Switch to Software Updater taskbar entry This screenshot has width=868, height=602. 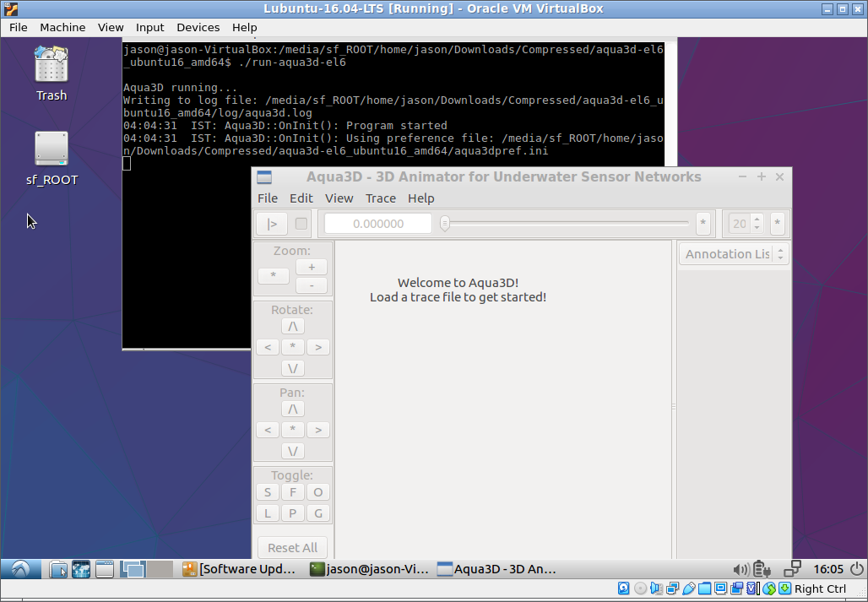(x=241, y=569)
